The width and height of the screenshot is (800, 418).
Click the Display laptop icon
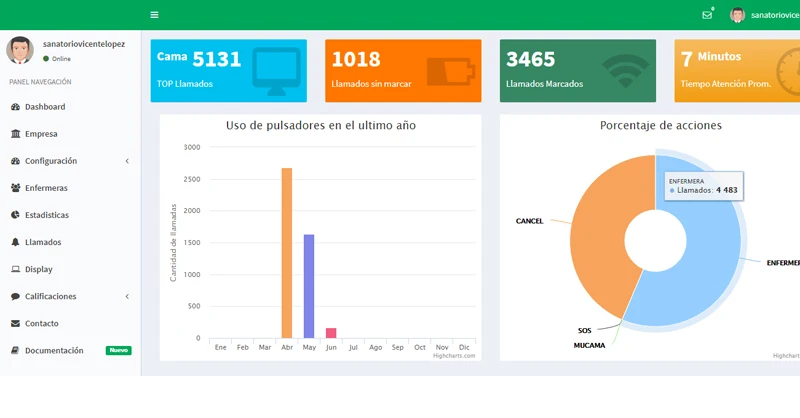(15, 269)
